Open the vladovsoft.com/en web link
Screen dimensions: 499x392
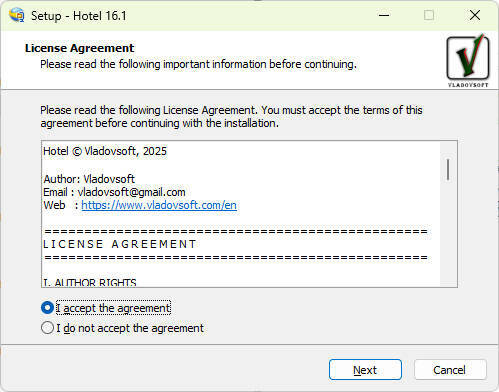pos(159,205)
